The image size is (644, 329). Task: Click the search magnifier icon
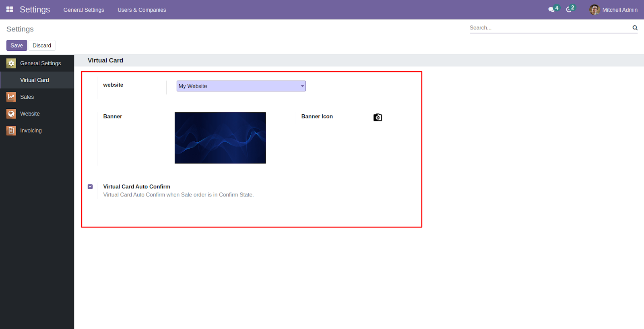635,28
